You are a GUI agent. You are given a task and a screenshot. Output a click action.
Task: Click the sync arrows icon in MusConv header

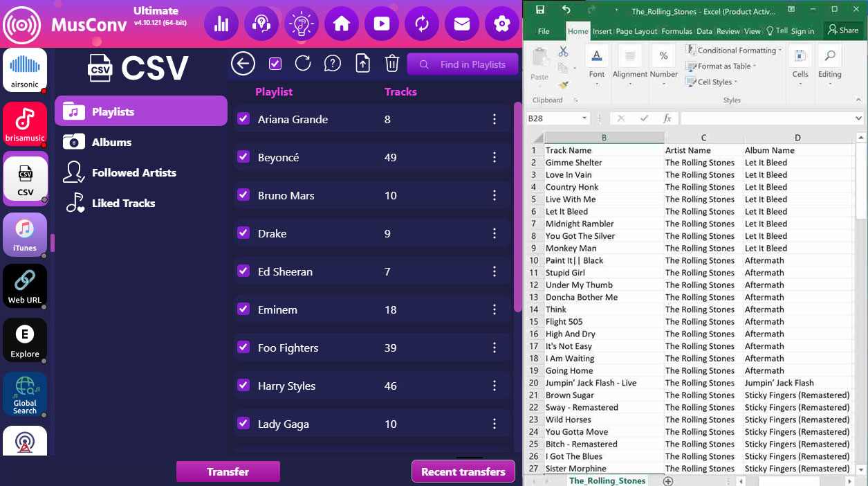point(422,24)
